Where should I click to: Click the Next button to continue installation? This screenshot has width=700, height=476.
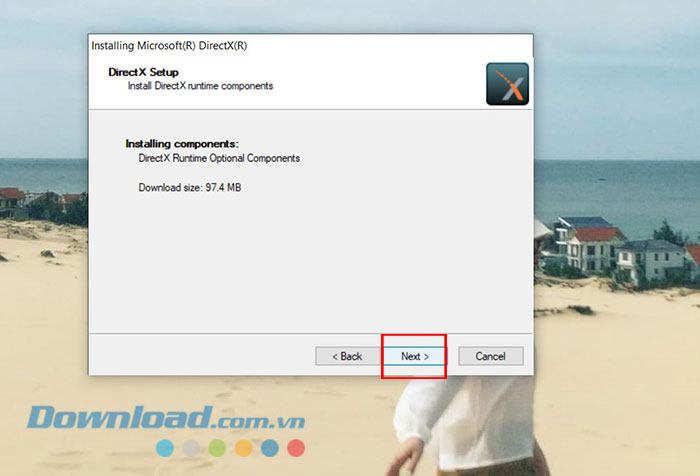point(415,356)
